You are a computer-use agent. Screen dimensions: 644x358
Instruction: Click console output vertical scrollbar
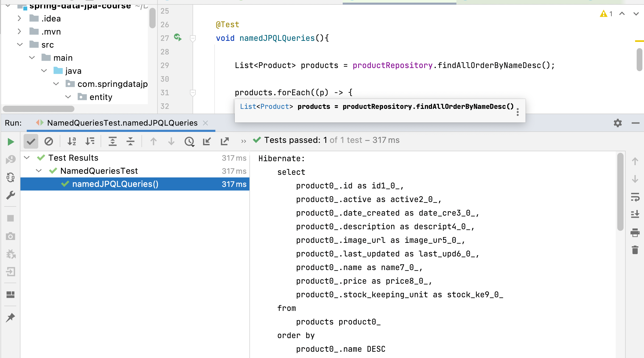point(620,192)
